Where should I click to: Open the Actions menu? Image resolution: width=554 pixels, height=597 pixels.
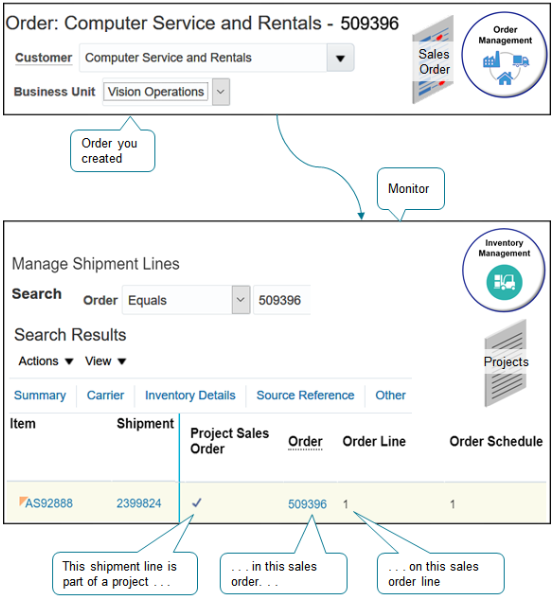[x=46, y=361]
